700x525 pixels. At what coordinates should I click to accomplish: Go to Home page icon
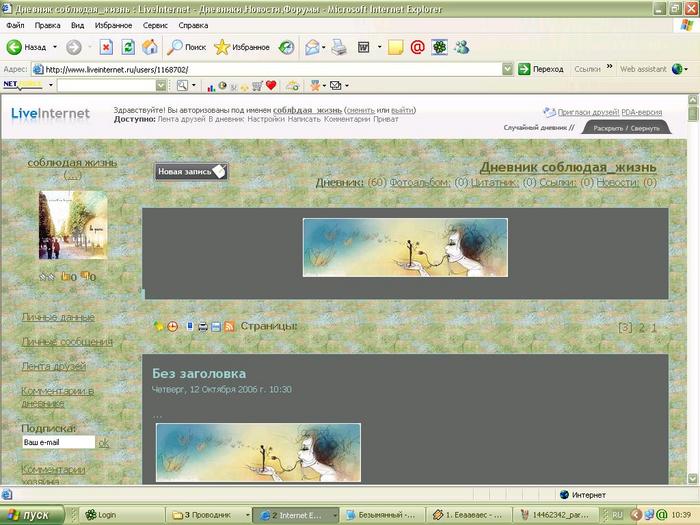[x=150, y=47]
